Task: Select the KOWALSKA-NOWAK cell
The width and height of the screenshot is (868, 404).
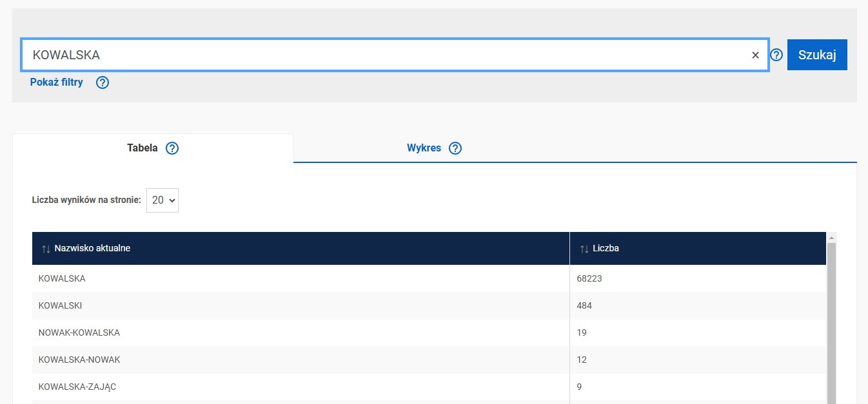Action: coord(301,360)
